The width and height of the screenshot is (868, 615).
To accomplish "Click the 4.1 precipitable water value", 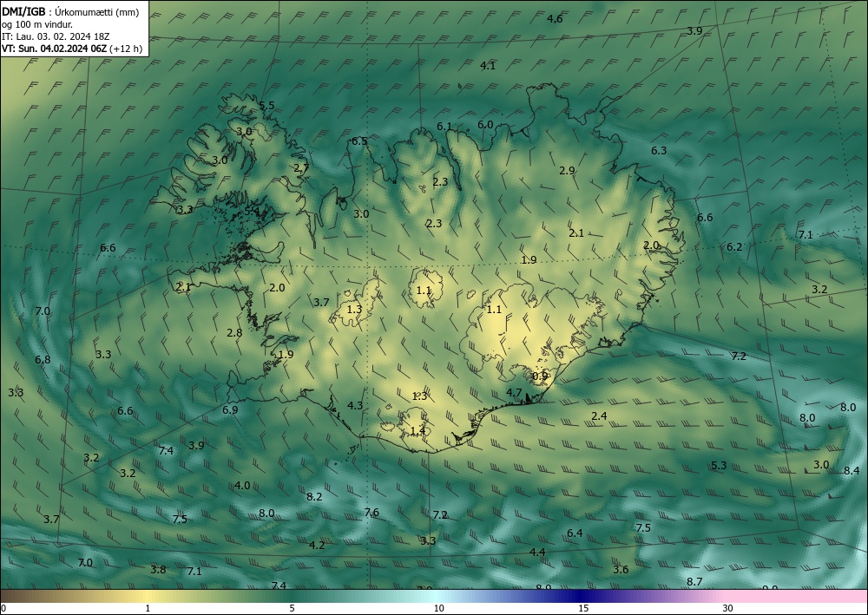I will 488,66.
